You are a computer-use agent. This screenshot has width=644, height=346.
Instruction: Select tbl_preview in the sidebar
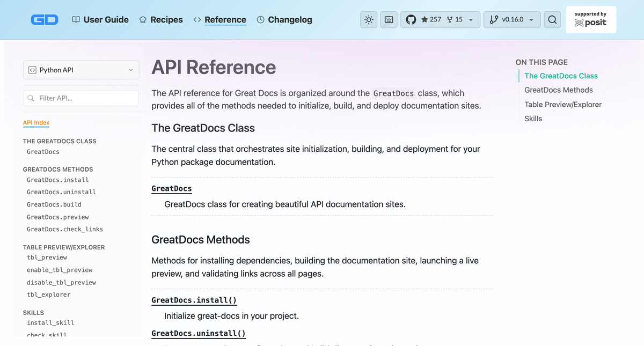point(47,257)
